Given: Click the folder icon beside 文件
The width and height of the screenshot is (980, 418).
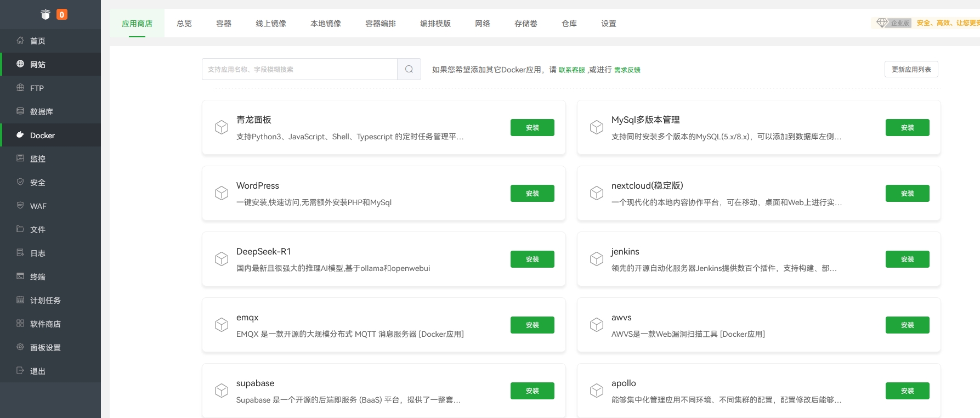Looking at the screenshot, I should click(20, 229).
